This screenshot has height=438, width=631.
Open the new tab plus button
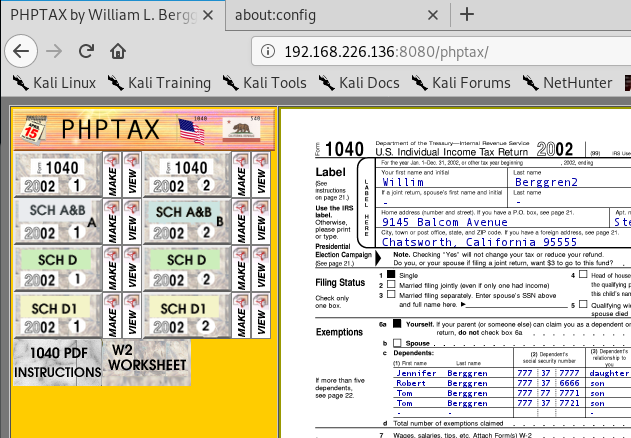pyautogui.click(x=466, y=15)
